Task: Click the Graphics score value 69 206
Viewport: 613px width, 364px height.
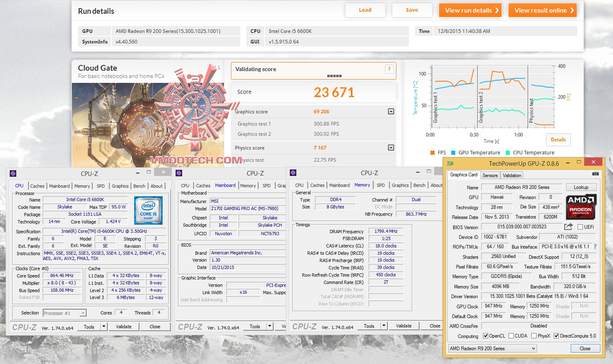Action: tap(322, 112)
